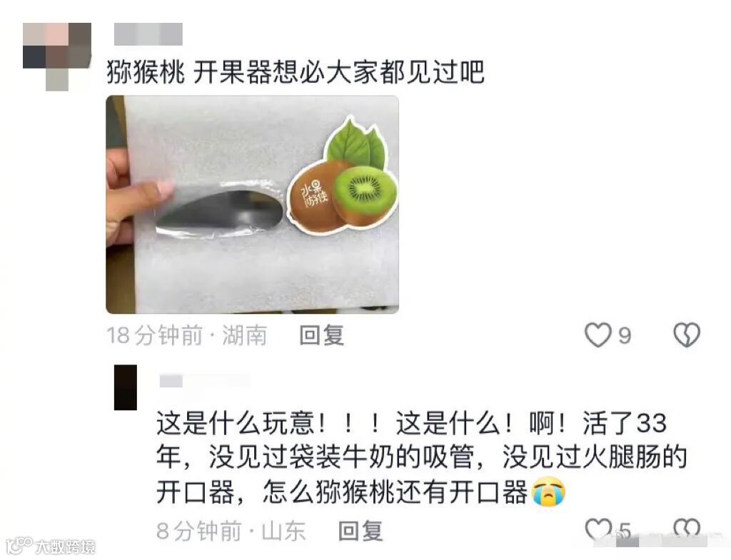
Task: Tap the 18分钟前 · 湖南 timestamp
Action: coord(187,335)
